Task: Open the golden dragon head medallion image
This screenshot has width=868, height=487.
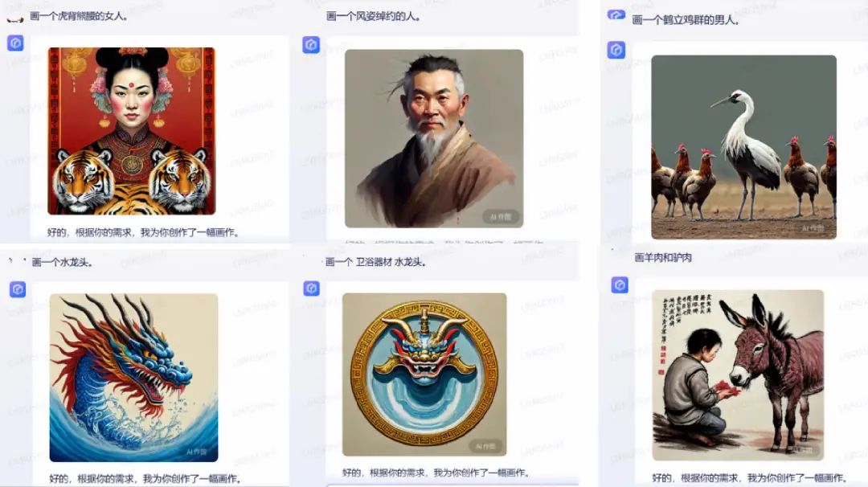Action: click(x=424, y=374)
